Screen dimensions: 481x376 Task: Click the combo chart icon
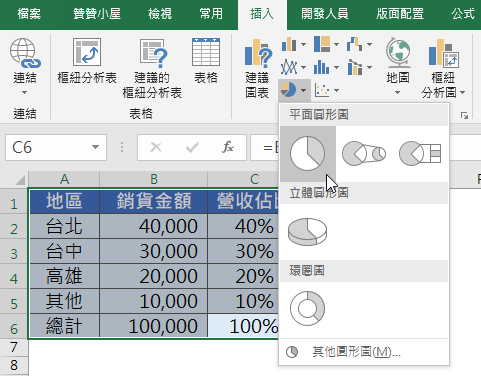[355, 67]
